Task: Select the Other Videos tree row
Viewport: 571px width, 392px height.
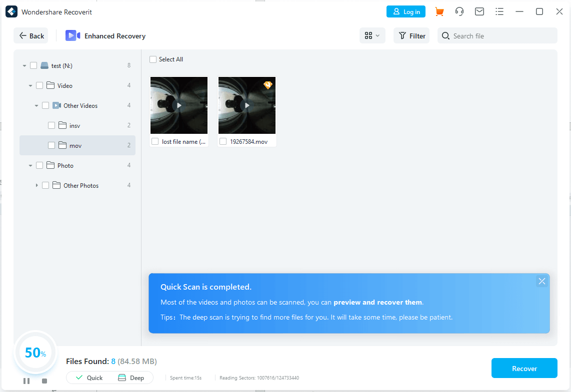Action: click(x=77, y=105)
